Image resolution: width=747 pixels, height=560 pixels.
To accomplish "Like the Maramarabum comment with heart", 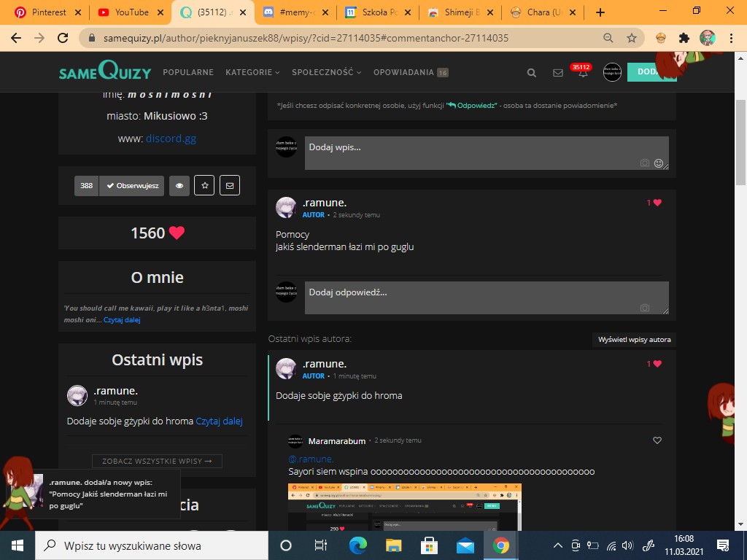I will [x=657, y=440].
